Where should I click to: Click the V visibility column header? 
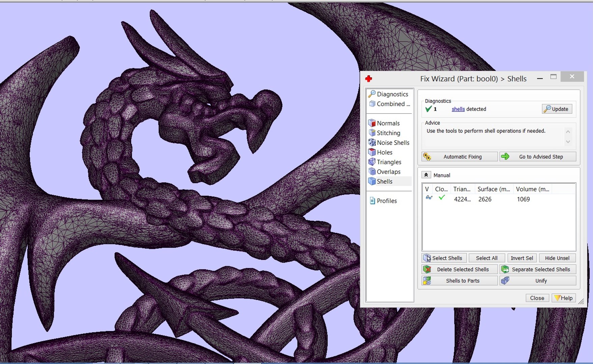pos(427,189)
